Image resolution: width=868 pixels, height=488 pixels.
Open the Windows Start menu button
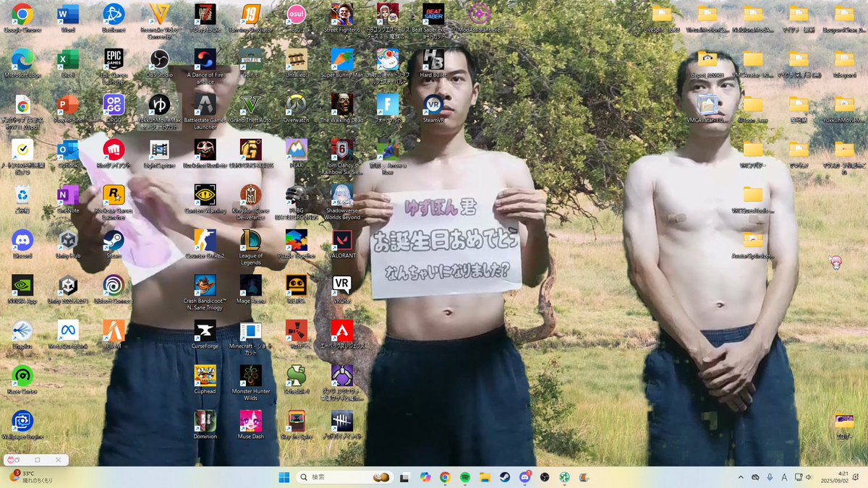[284, 477]
